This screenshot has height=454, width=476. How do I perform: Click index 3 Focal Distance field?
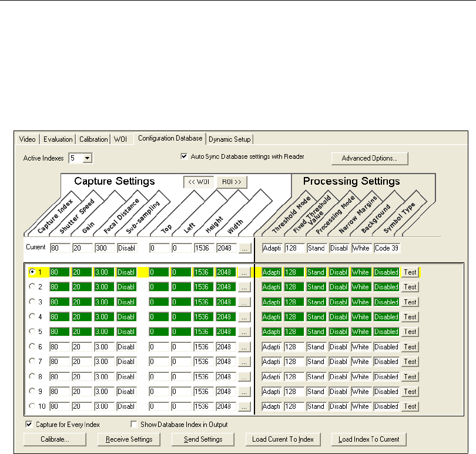[x=105, y=302]
